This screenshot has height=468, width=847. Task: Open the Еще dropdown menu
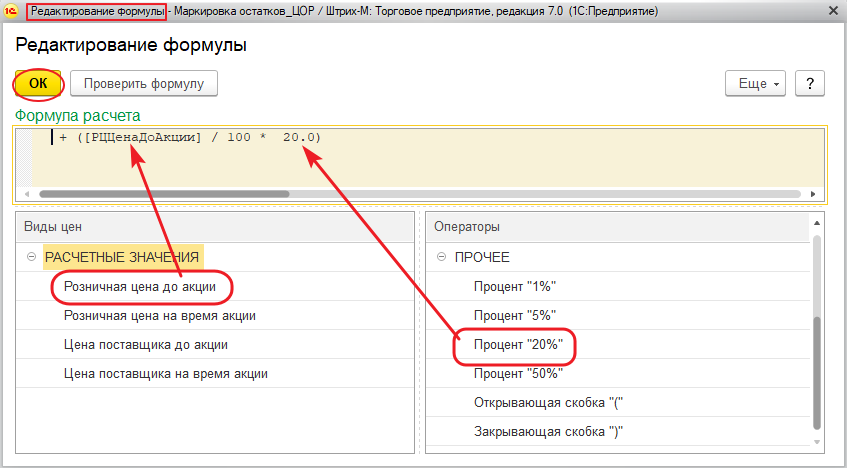[755, 83]
